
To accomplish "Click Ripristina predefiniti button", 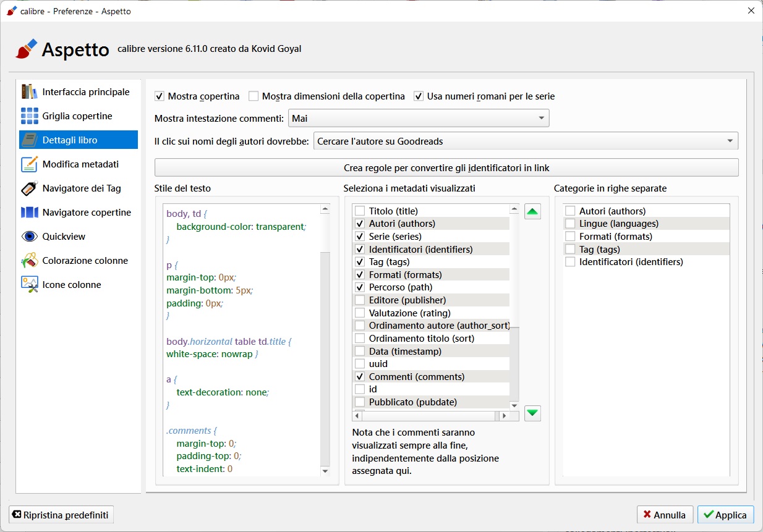I will point(61,515).
